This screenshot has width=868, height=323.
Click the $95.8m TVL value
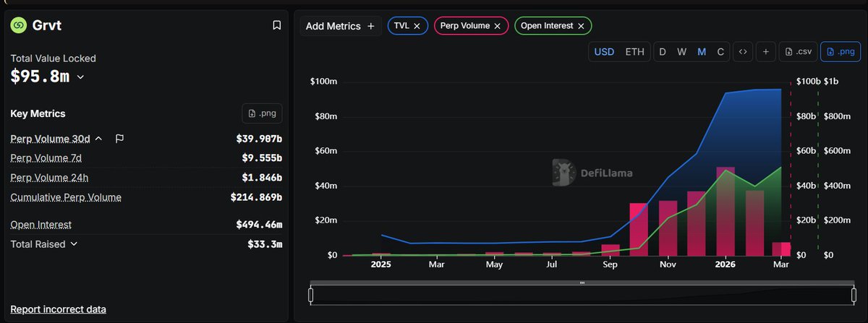40,76
